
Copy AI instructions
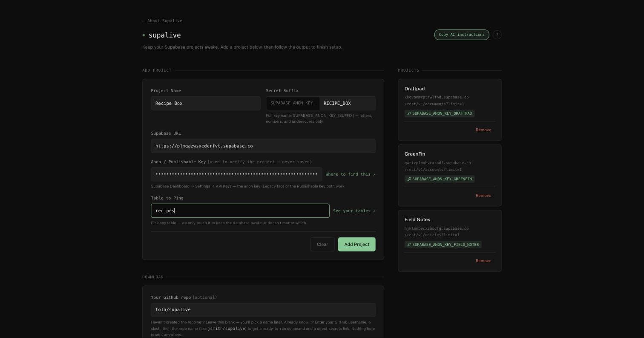(461, 35)
